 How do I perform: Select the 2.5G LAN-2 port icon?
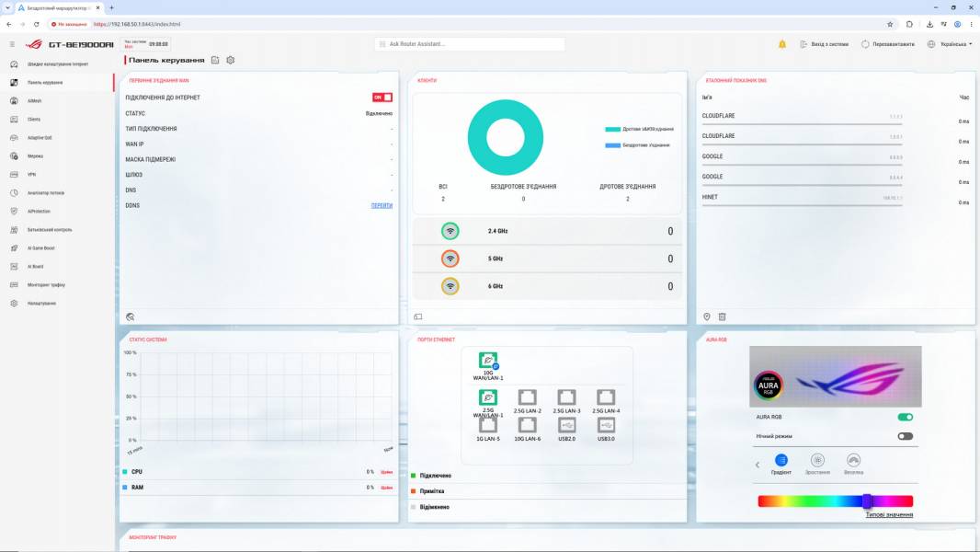tap(528, 397)
